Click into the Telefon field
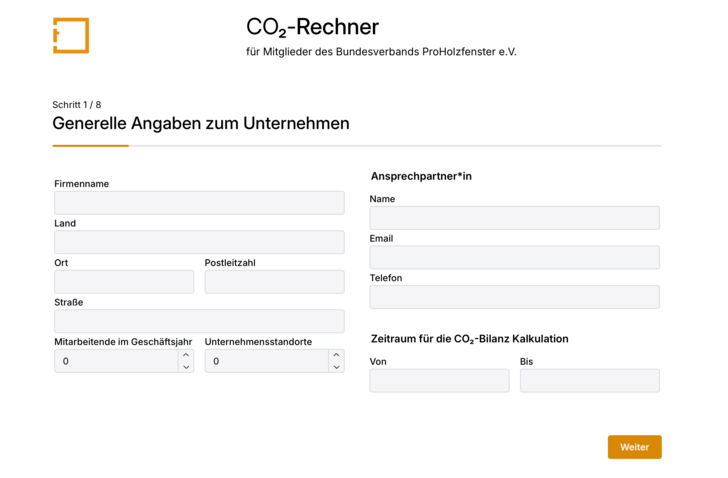The image size is (728, 478). pos(514,297)
